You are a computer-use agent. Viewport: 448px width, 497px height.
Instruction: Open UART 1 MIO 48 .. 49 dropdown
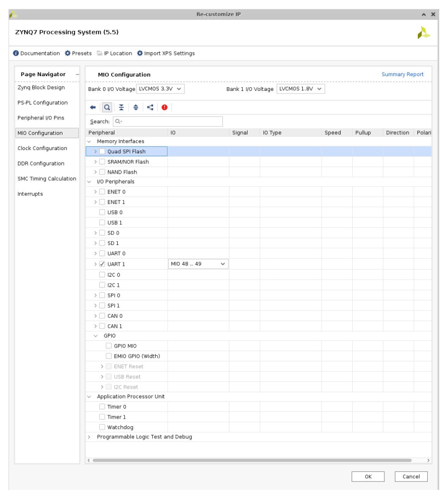click(x=198, y=264)
